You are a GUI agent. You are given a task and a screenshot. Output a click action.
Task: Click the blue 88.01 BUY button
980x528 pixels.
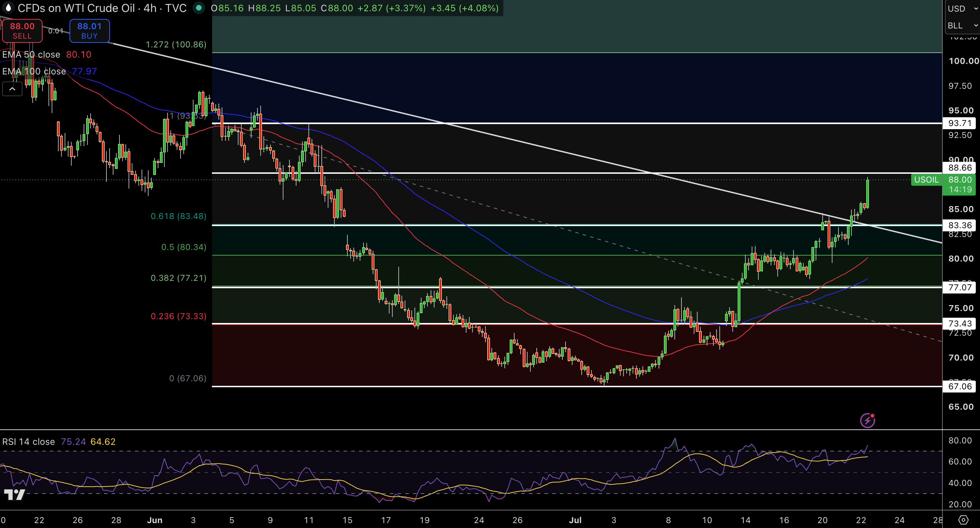[90, 31]
